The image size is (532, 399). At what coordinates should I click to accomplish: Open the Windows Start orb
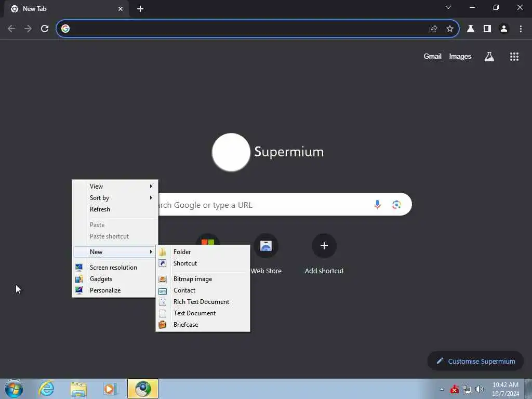pos(14,389)
